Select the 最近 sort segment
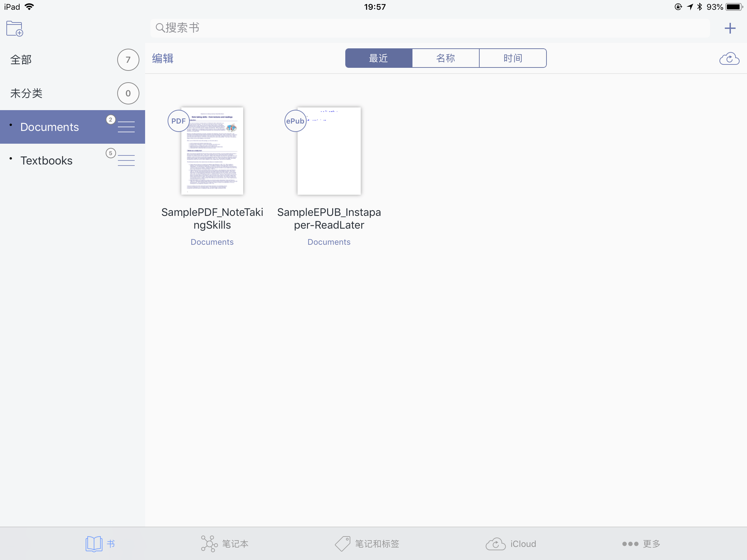The image size is (747, 560). 378,58
